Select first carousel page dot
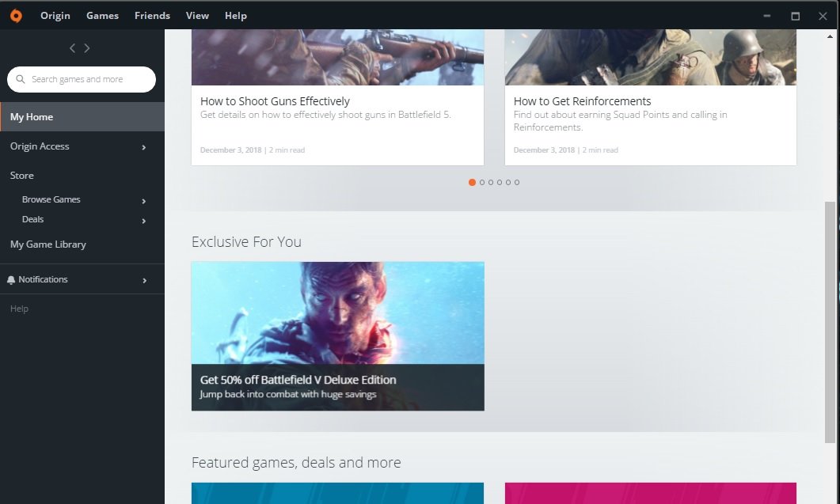 472,182
